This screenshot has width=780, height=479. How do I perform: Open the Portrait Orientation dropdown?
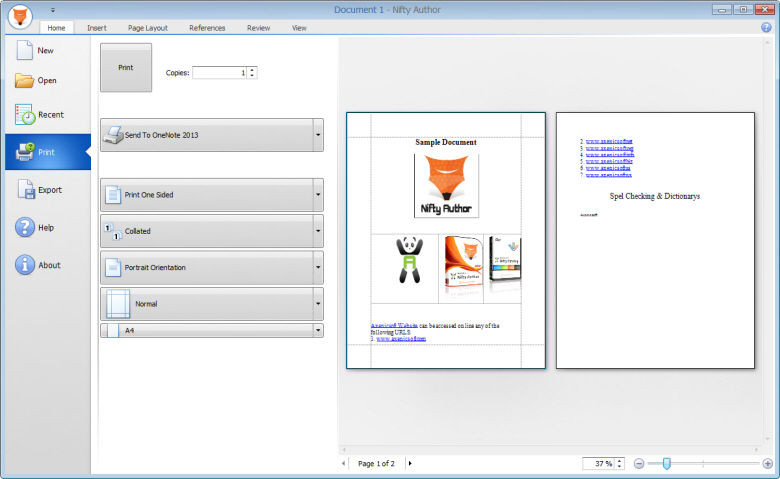[318, 268]
